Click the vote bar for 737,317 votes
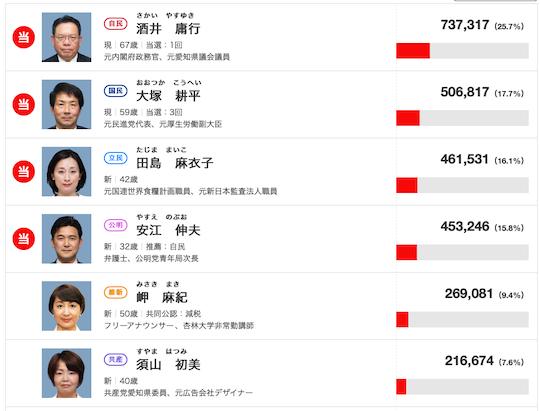Image resolution: width=540 pixels, height=411 pixels. [x=462, y=51]
